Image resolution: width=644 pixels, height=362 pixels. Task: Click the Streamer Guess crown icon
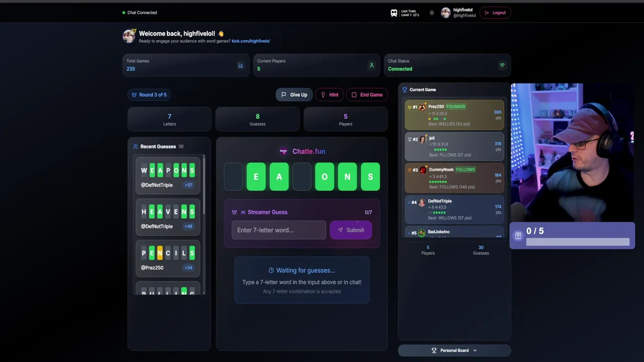click(234, 212)
